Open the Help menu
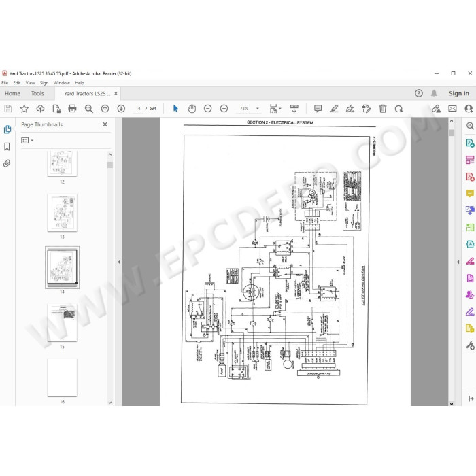Viewport: 476px width, 476px height. [80, 82]
